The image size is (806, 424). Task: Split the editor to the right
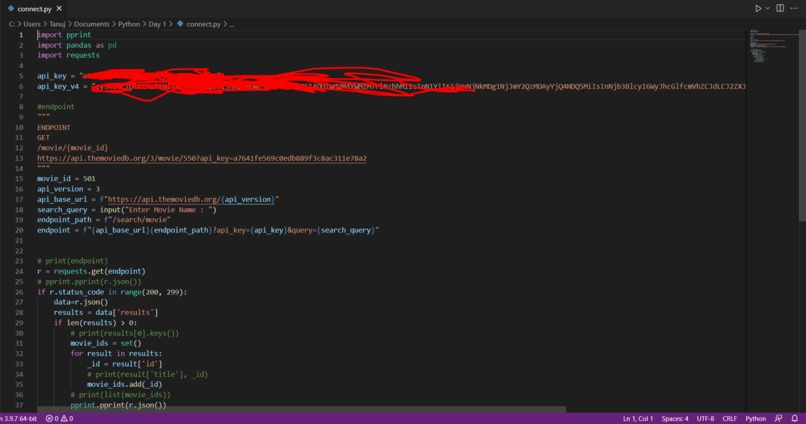point(780,8)
